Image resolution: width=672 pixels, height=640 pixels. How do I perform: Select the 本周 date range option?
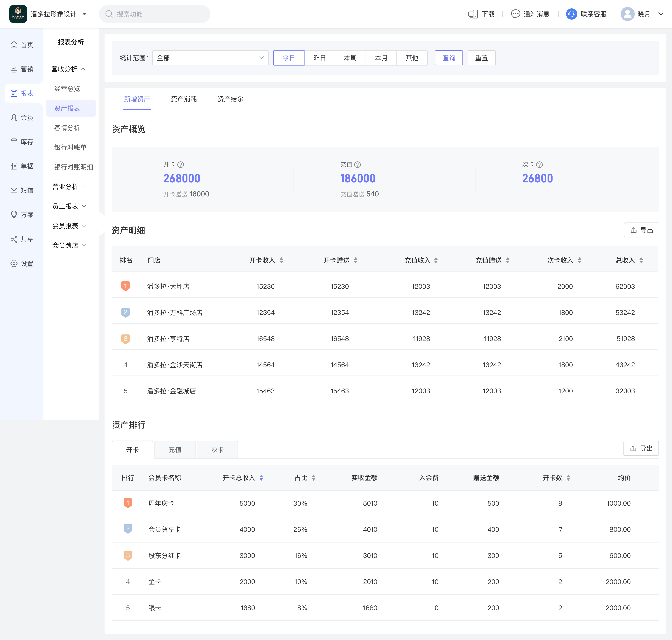click(350, 58)
